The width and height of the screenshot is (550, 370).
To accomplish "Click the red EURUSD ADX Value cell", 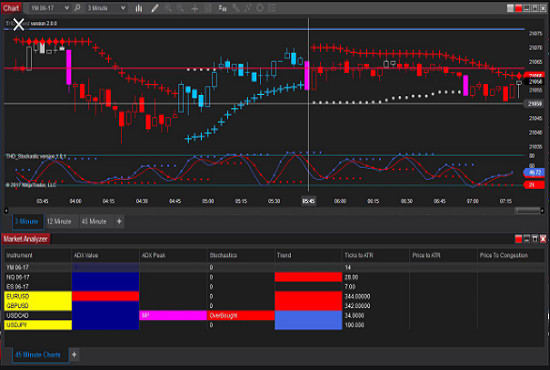I will pos(105,296).
